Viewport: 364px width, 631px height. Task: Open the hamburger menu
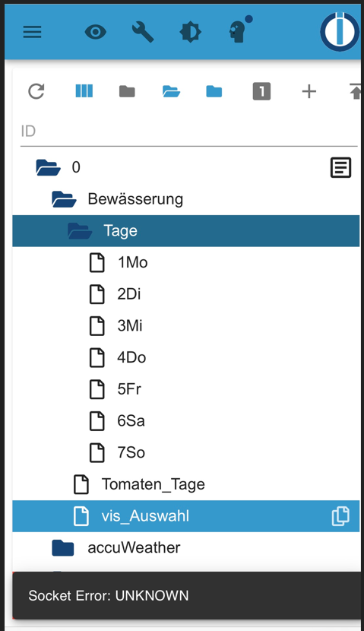pos(32,32)
